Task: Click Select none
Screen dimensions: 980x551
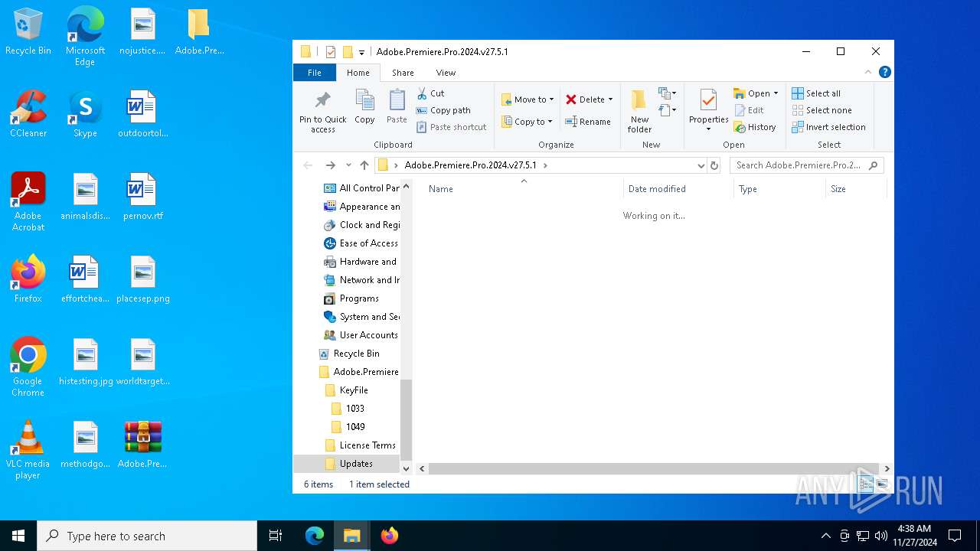Action: point(822,110)
